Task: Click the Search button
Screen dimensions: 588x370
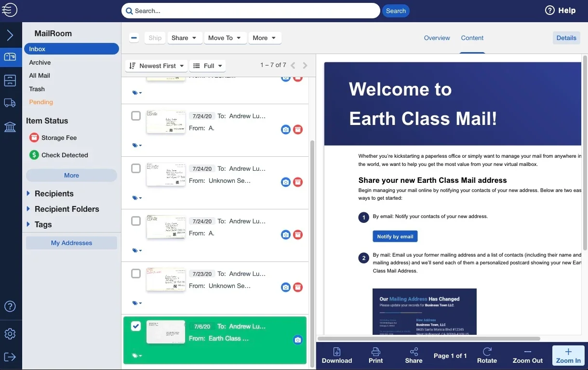Action: 396,11
